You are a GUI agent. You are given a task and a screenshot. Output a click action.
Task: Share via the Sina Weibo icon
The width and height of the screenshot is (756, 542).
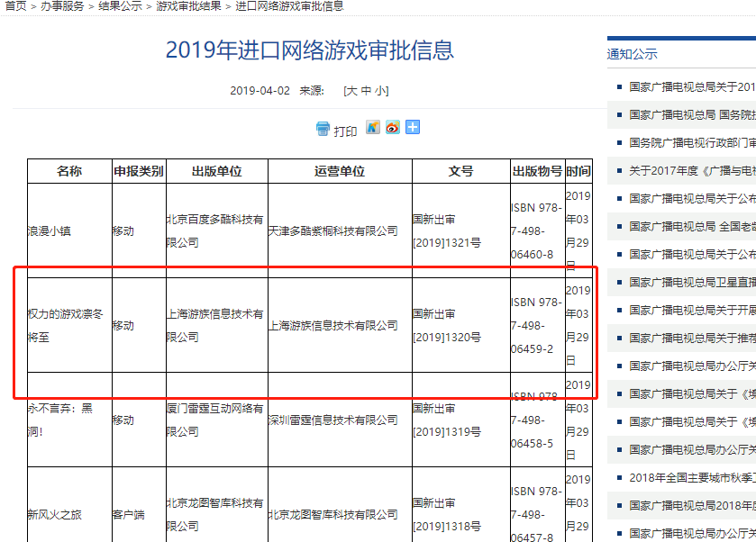[393, 127]
